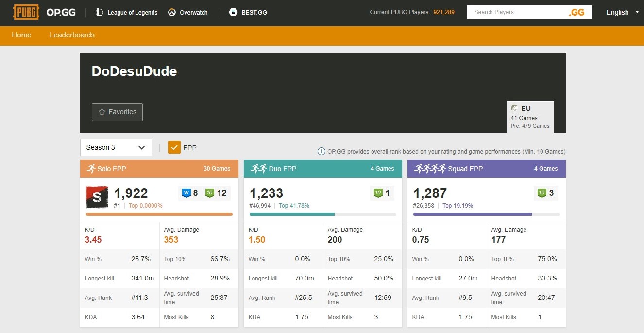Click the League of Legends icon
Screen dimensions: 644x333
pyautogui.click(x=99, y=12)
